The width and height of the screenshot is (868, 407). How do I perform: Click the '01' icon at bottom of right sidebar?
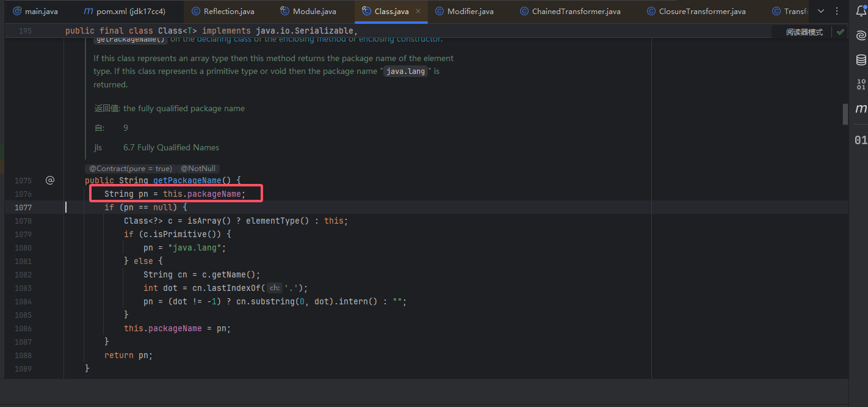861,140
